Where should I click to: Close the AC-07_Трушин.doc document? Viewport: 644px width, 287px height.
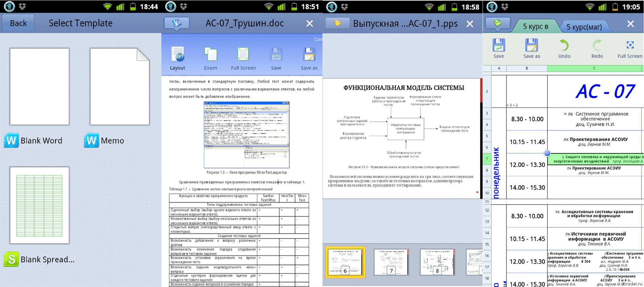pyautogui.click(x=309, y=24)
